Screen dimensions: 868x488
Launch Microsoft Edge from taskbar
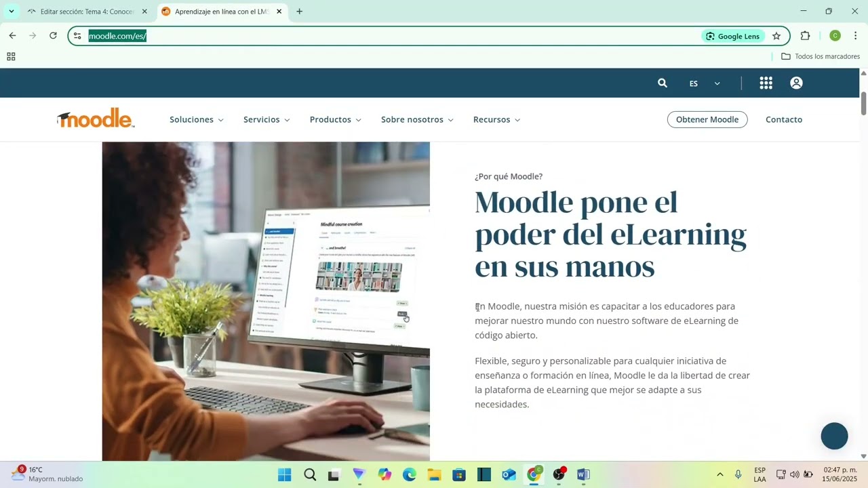click(x=410, y=474)
